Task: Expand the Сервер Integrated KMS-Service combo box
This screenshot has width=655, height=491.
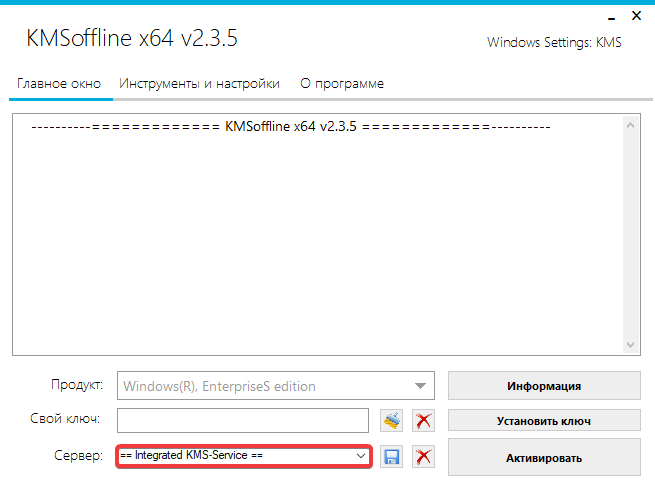Action: pyautogui.click(x=244, y=455)
